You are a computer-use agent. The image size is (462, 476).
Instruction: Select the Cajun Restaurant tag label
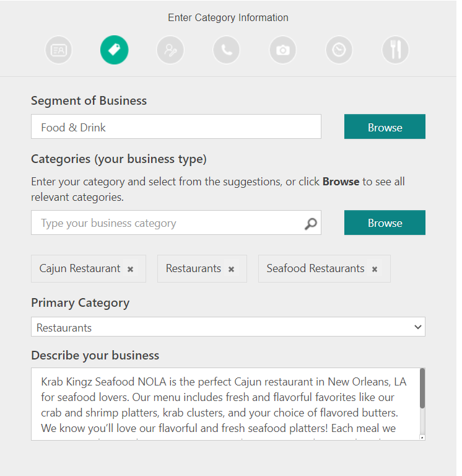pos(80,268)
